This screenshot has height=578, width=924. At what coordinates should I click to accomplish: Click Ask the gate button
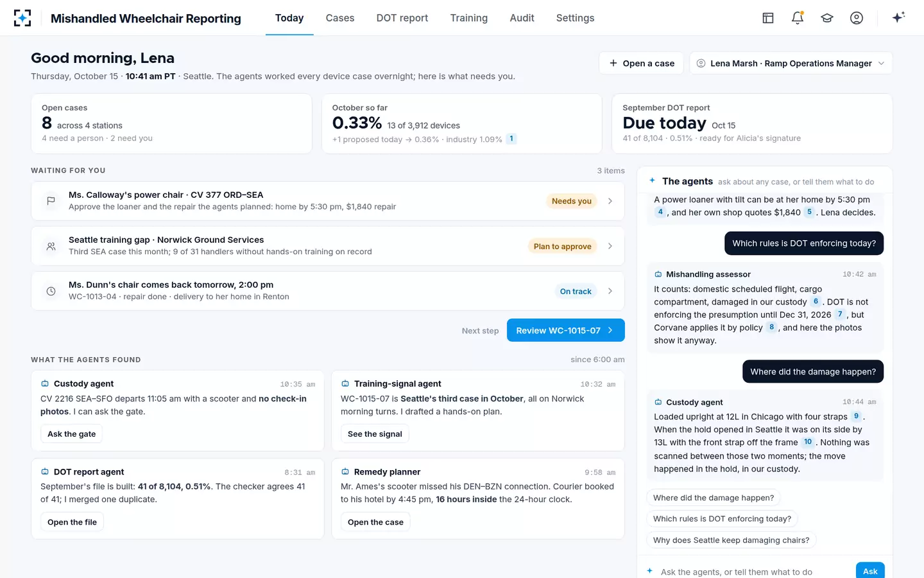click(72, 433)
